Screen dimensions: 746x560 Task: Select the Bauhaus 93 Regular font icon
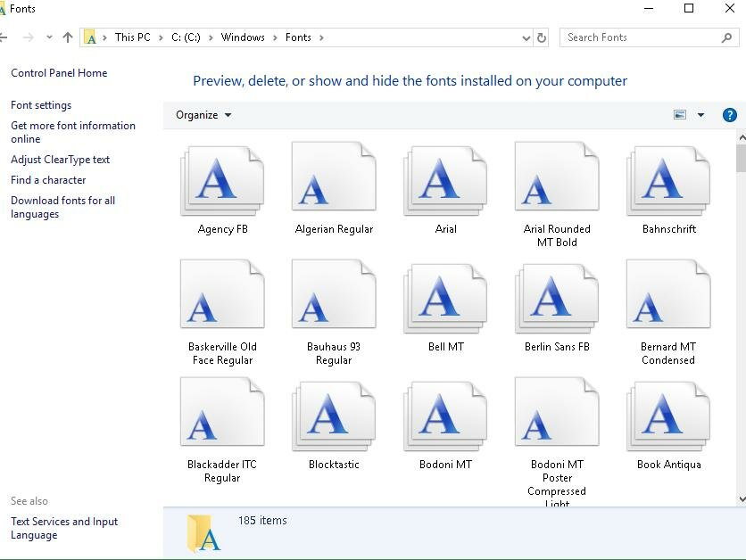[334, 299]
